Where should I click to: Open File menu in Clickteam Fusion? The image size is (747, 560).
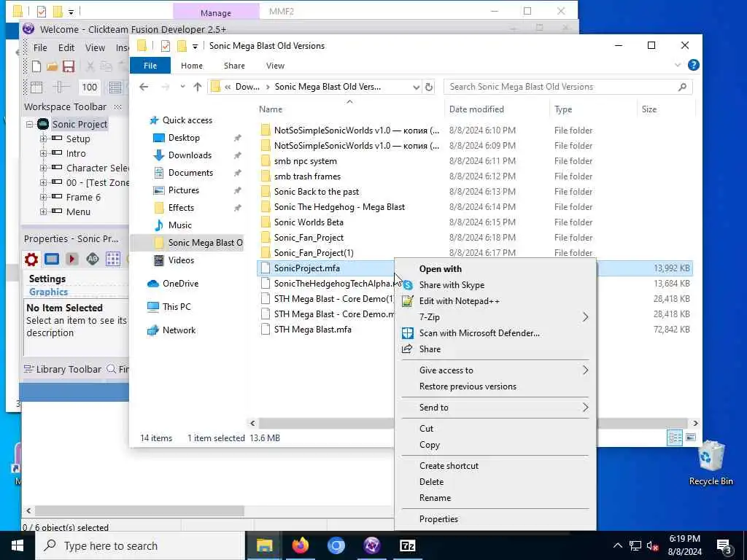coord(40,47)
